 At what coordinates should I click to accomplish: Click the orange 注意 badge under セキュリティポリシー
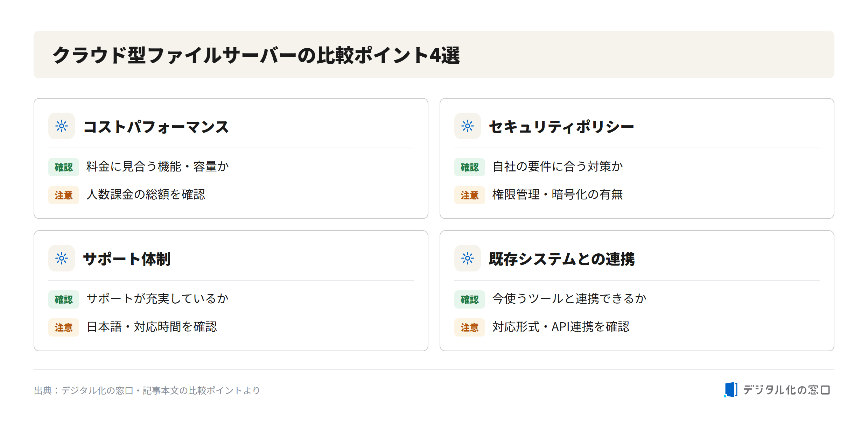tap(470, 195)
